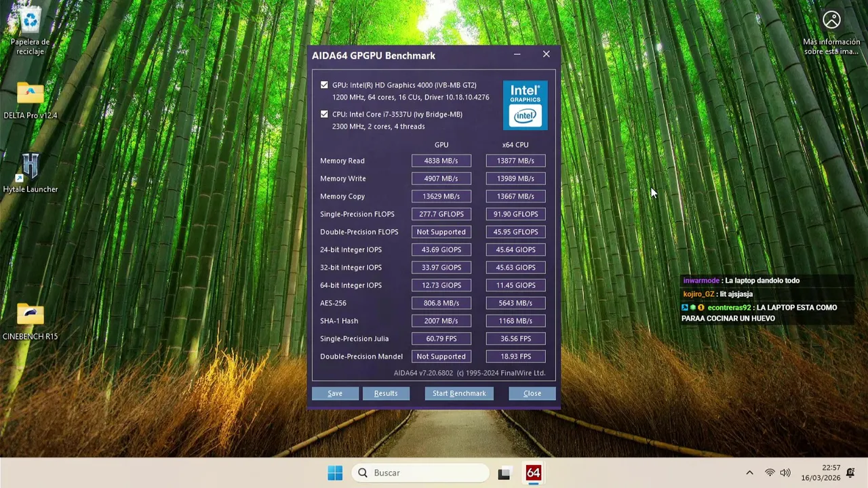This screenshot has height=488, width=868.
Task: Open the notification bell icon
Action: click(851, 472)
